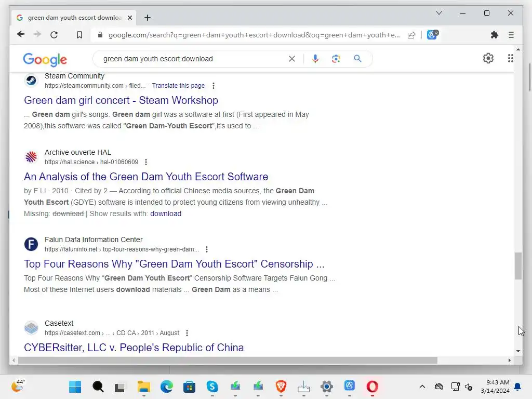Image resolution: width=532 pixels, height=399 pixels.
Task: Open more options for HAL result
Action: click(x=146, y=162)
